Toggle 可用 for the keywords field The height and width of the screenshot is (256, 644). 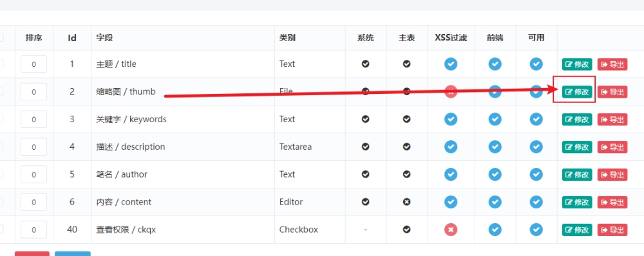pyautogui.click(x=536, y=119)
